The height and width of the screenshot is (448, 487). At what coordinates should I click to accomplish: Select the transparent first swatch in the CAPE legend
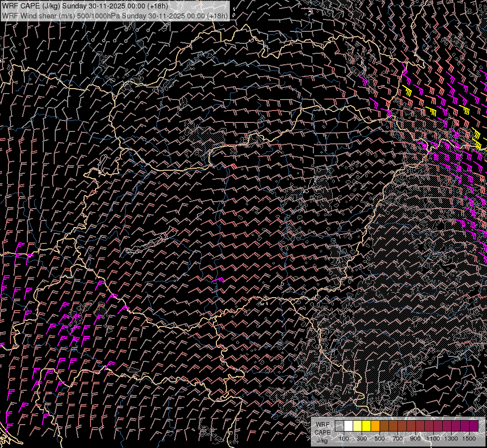pyautogui.click(x=339, y=426)
